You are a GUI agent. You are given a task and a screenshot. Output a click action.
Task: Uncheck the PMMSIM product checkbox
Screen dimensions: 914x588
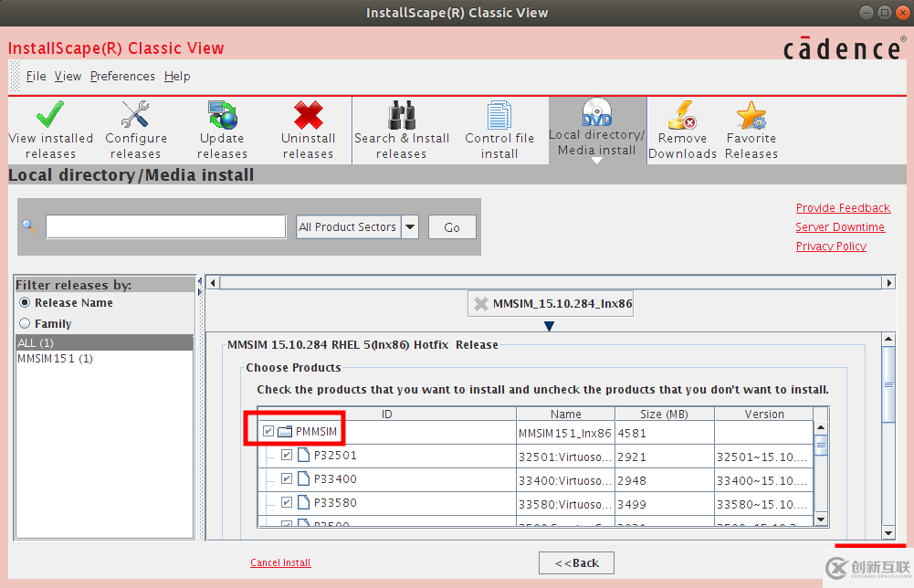tap(268, 431)
